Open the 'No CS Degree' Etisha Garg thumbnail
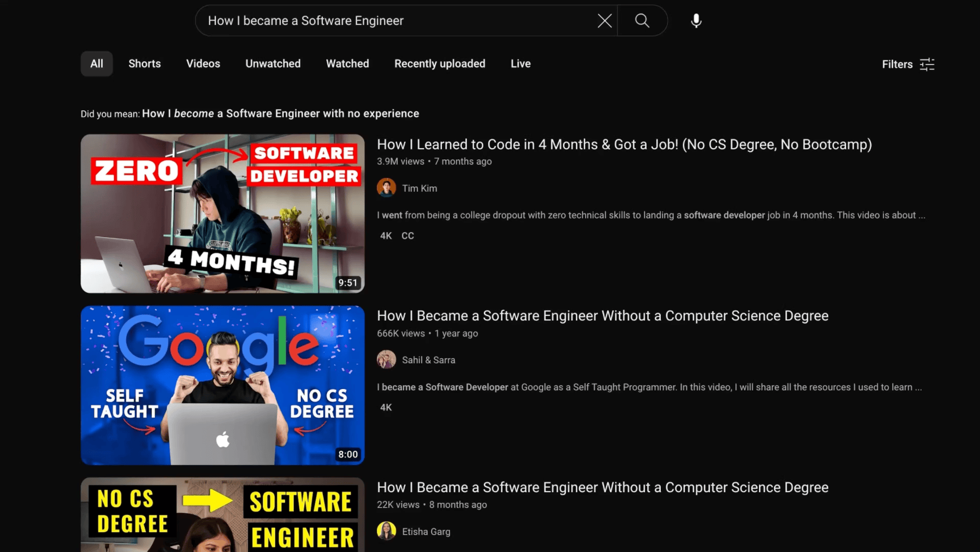 [222, 515]
